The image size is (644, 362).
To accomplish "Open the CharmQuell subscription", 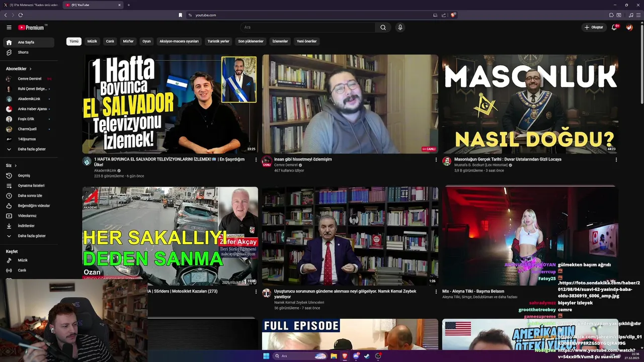I will click(x=29, y=129).
